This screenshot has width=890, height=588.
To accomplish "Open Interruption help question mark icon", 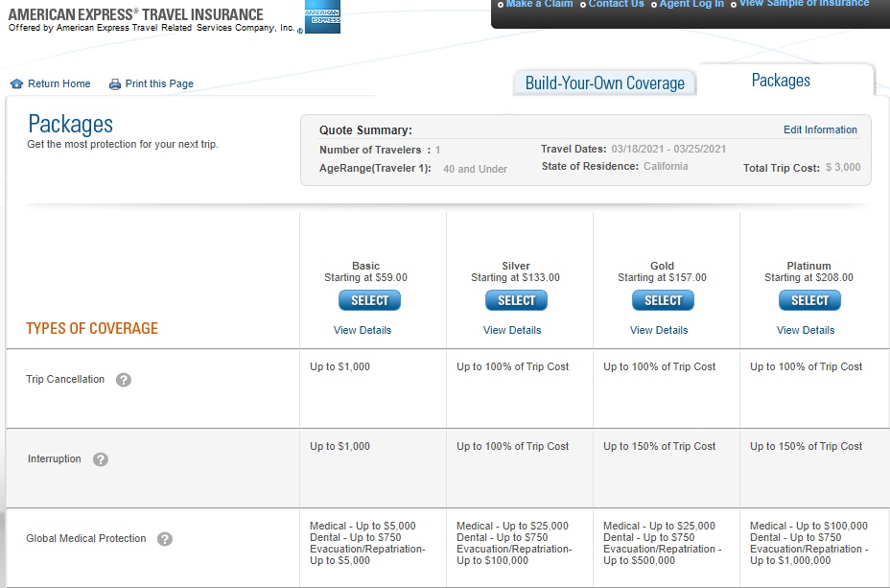I will (x=101, y=459).
